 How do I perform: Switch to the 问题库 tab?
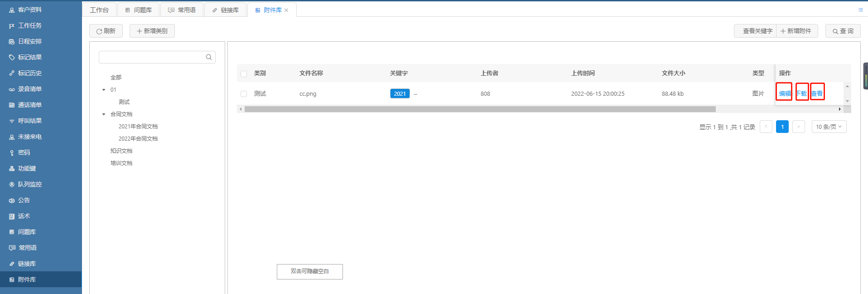pyautogui.click(x=138, y=10)
